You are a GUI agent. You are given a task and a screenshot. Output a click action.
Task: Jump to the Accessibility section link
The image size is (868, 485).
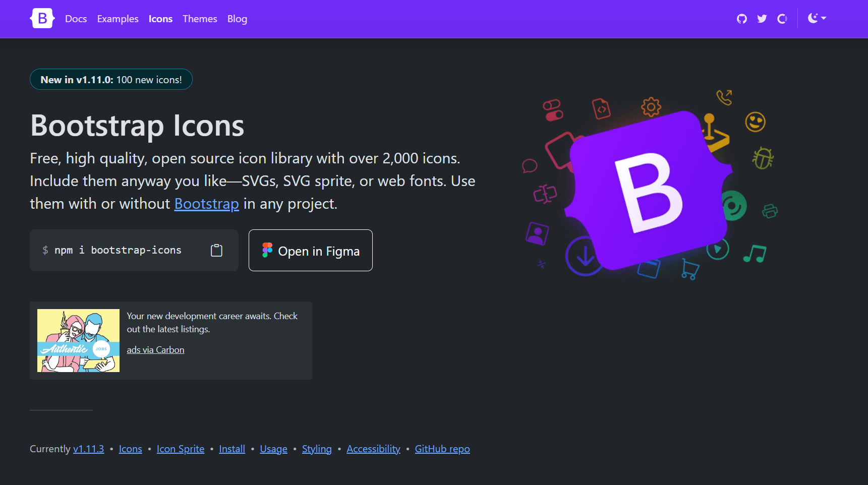(373, 449)
